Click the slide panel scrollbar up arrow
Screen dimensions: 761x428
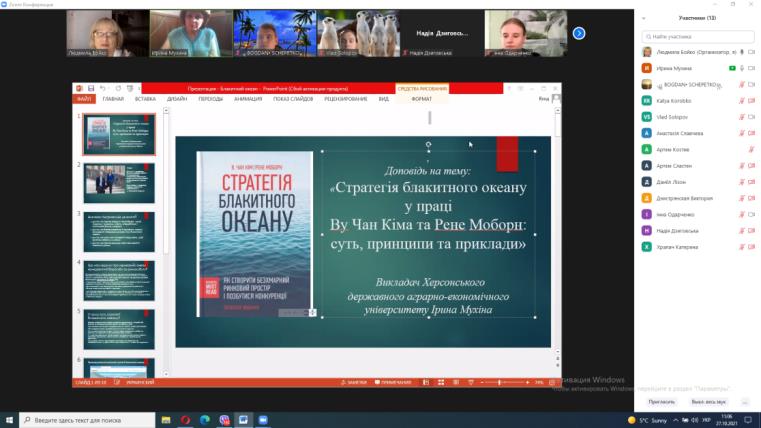166,111
